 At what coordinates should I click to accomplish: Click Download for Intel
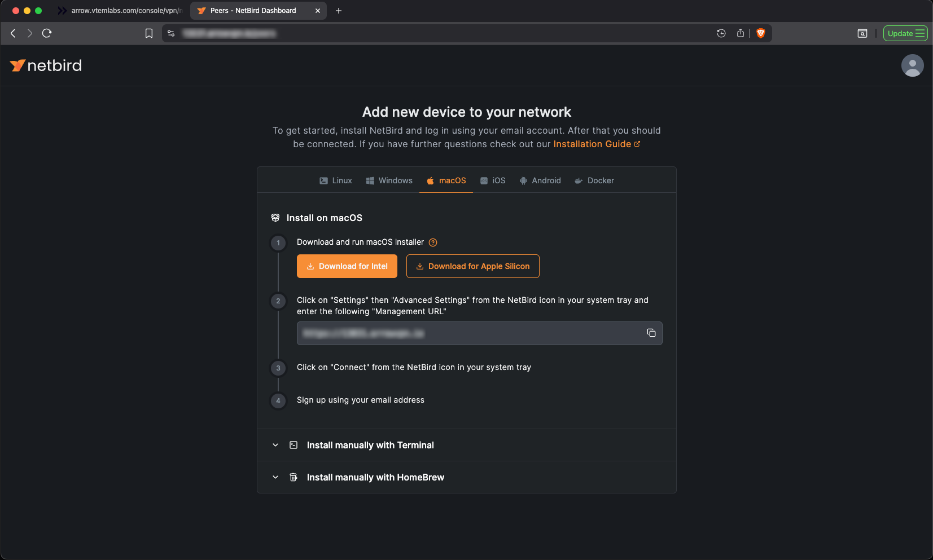[347, 266]
